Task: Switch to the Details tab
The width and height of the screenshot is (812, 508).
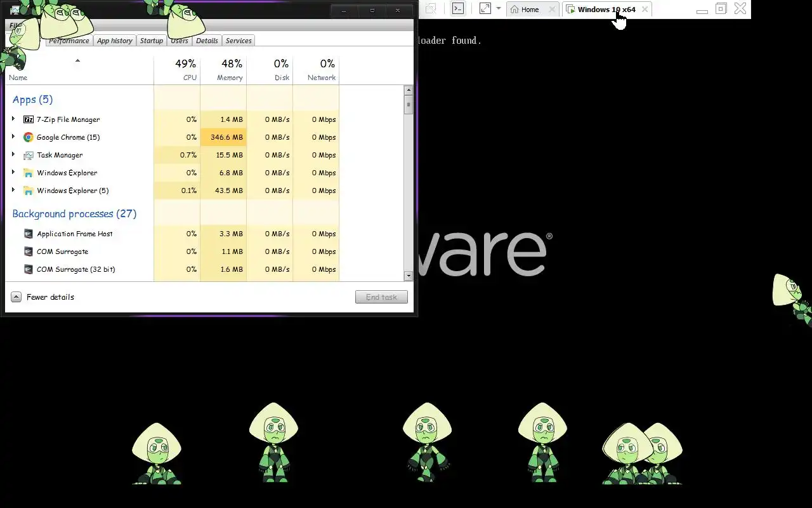Action: 207,41
